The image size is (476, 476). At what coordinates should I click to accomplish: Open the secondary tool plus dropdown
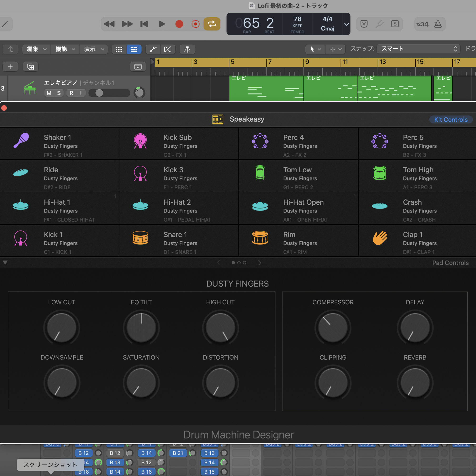(x=336, y=49)
